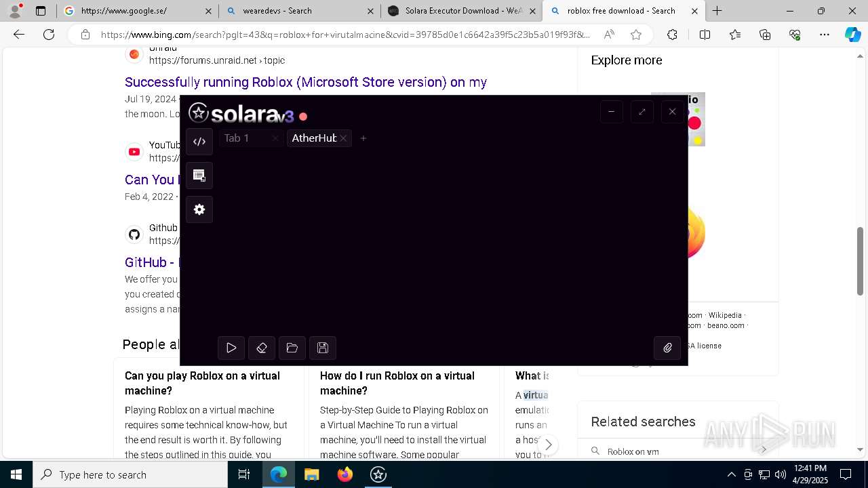Open Task View on the taskbar

(244, 474)
